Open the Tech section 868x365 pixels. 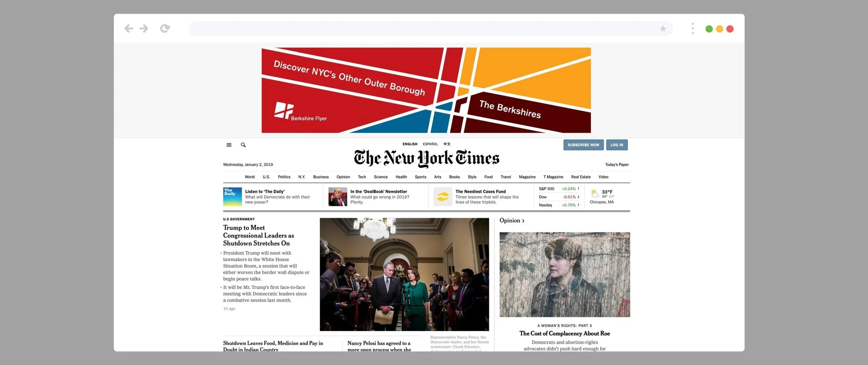point(362,177)
